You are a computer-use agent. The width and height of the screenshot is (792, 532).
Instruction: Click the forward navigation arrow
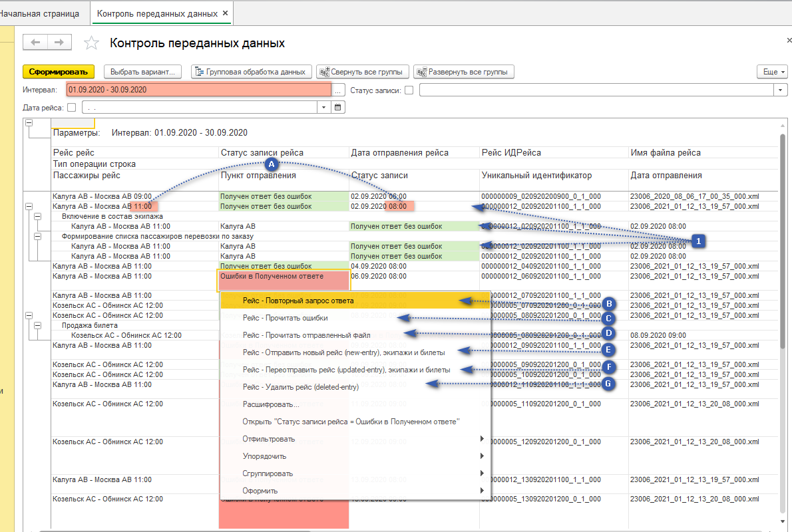(x=59, y=43)
